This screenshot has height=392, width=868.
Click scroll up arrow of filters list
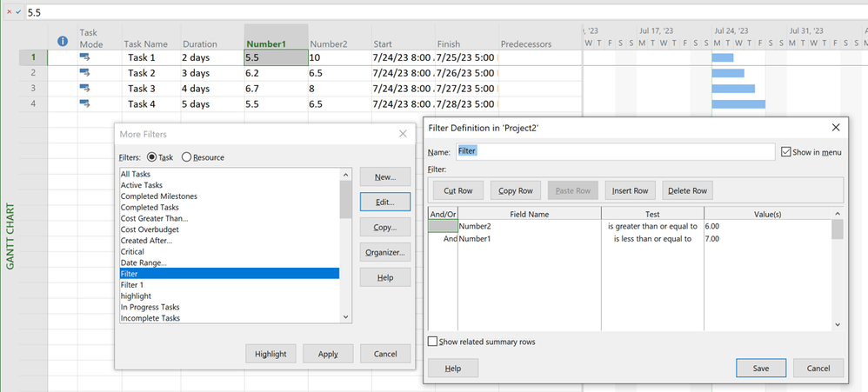click(x=346, y=174)
